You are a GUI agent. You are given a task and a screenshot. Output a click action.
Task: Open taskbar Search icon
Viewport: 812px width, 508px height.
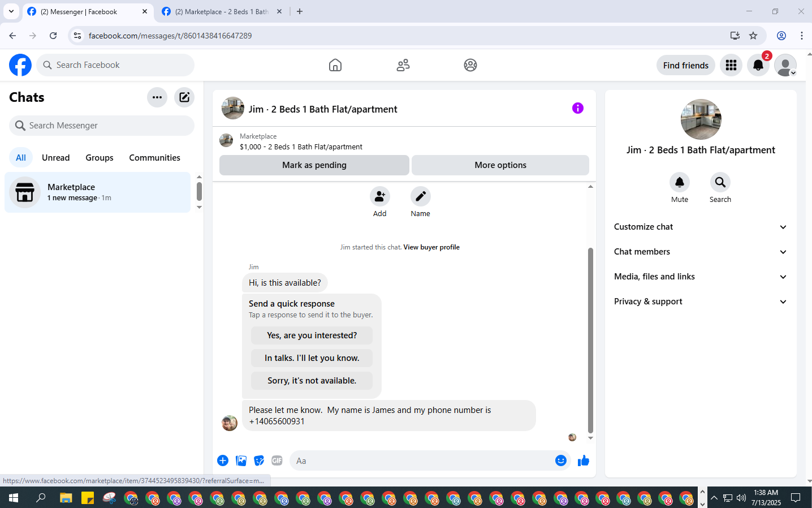point(41,498)
